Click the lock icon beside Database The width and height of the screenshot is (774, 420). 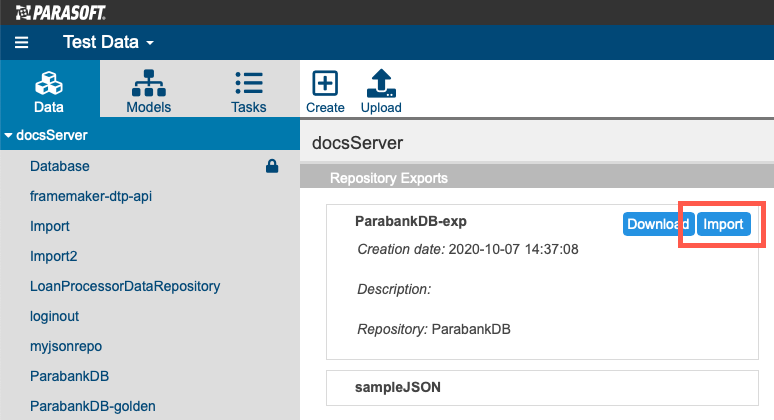272,166
